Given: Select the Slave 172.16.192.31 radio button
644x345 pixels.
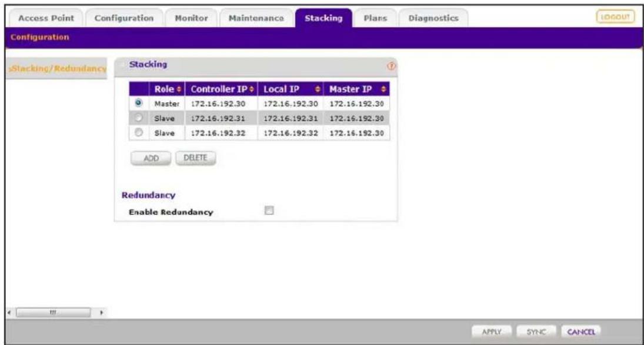Looking at the screenshot, I should [139, 118].
